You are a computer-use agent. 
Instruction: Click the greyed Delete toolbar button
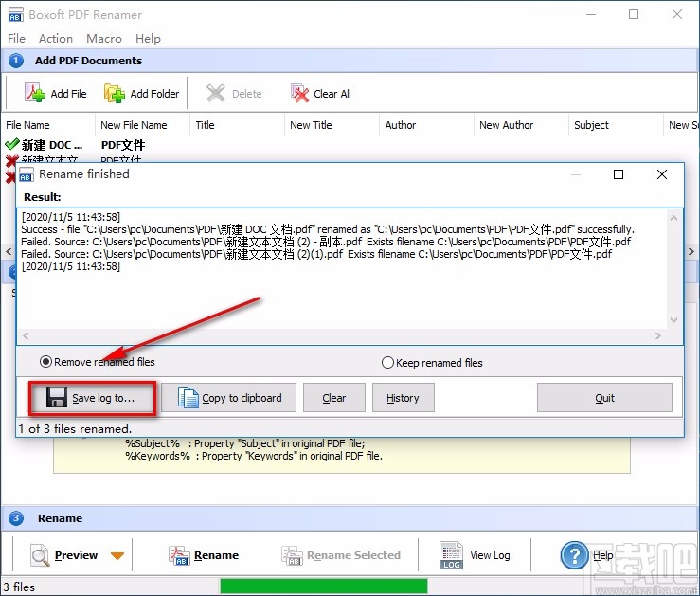pyautogui.click(x=234, y=94)
